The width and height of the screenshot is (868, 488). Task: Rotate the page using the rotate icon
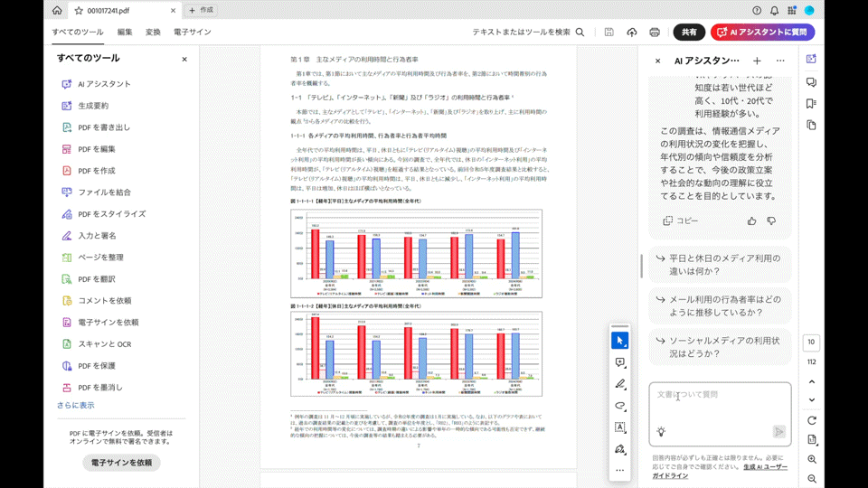click(x=812, y=420)
